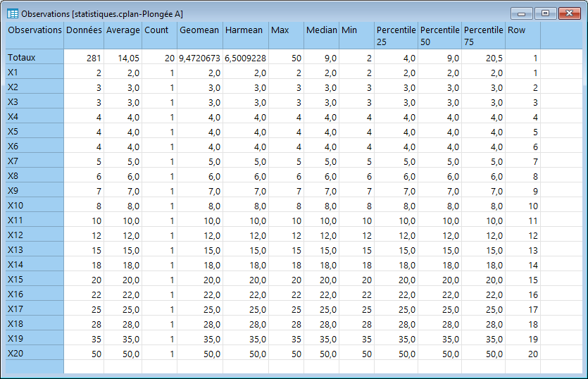Viewport: 588px width, 379px height.
Task: Click the Median cell in row X16
Action: click(321, 294)
